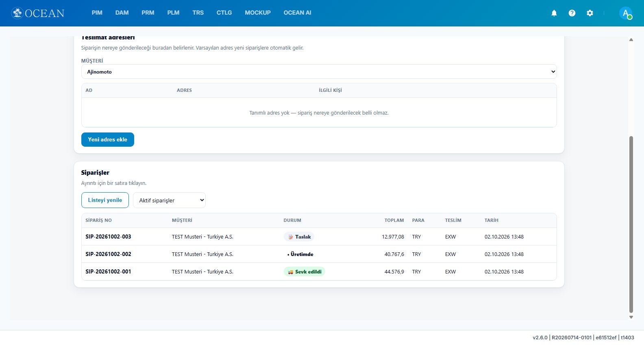
Task: Go to the OCEAN logo home
Action: click(38, 13)
